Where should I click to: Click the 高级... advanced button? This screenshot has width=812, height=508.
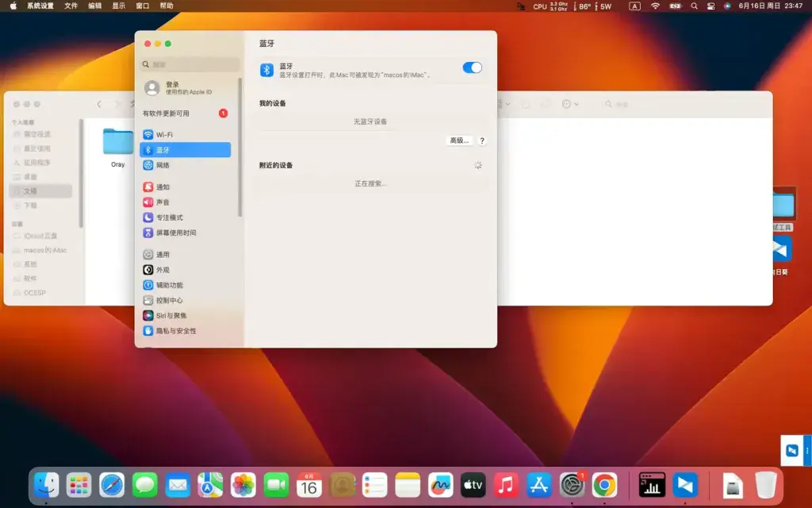[x=459, y=140]
